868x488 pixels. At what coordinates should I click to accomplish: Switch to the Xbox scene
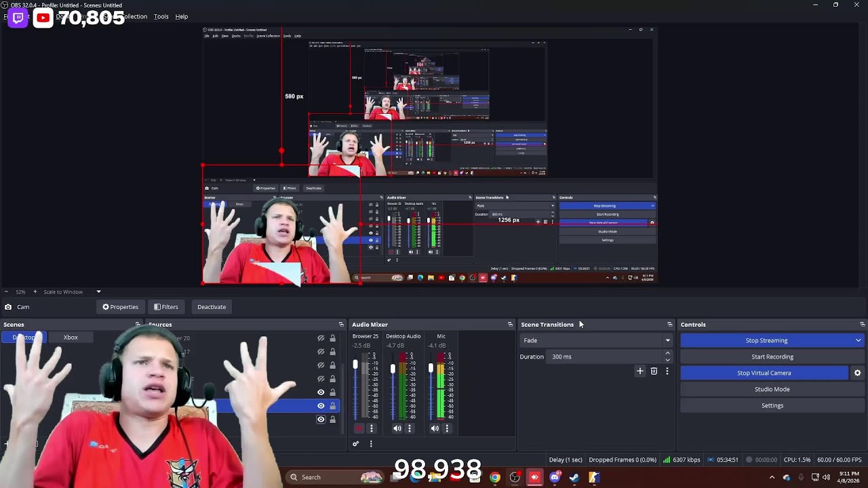coord(71,337)
